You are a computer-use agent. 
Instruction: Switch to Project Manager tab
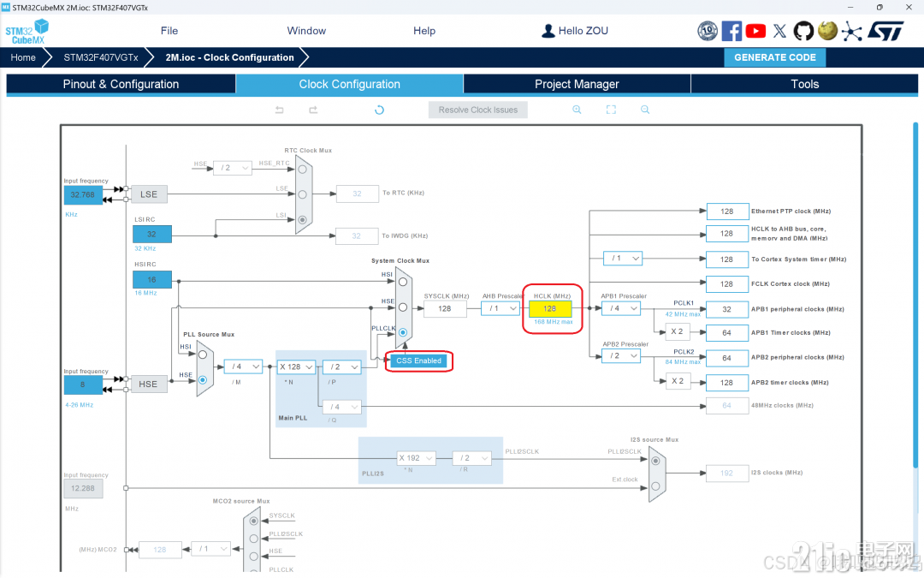tap(577, 84)
